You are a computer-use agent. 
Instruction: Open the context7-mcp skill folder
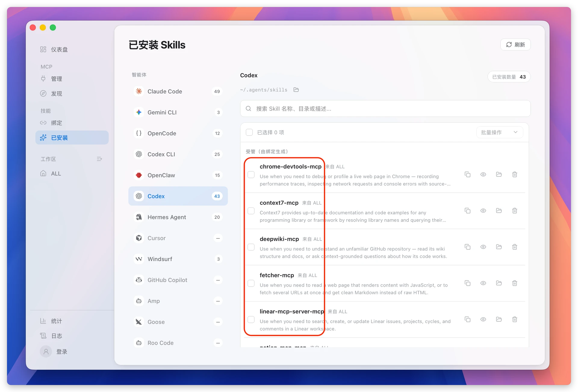tap(499, 210)
